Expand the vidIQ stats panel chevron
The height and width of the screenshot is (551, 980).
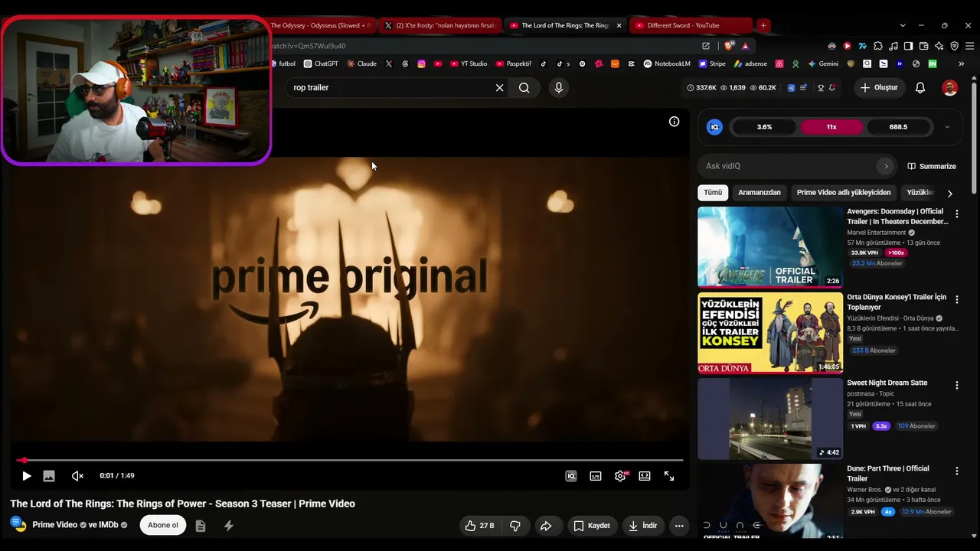pyautogui.click(x=947, y=127)
